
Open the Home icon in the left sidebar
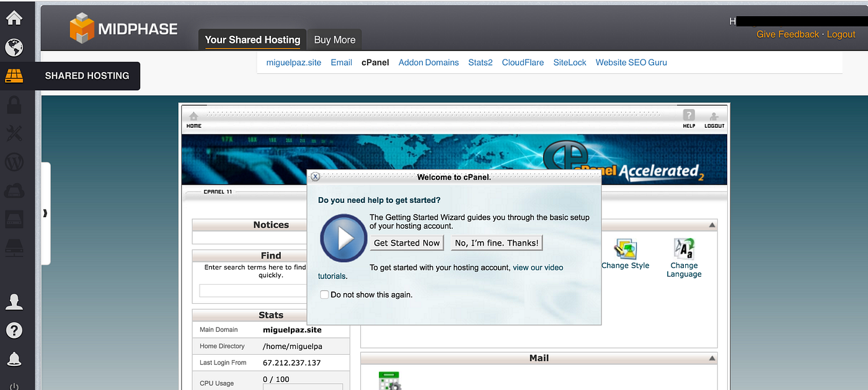(x=14, y=18)
